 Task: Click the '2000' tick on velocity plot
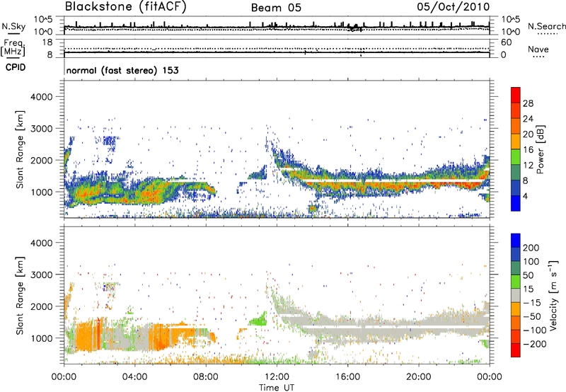click(x=41, y=306)
